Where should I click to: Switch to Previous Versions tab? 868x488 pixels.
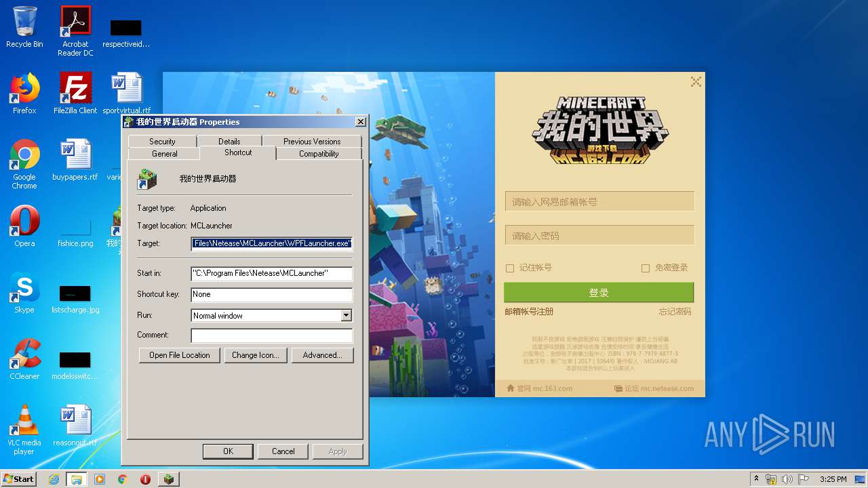[312, 141]
